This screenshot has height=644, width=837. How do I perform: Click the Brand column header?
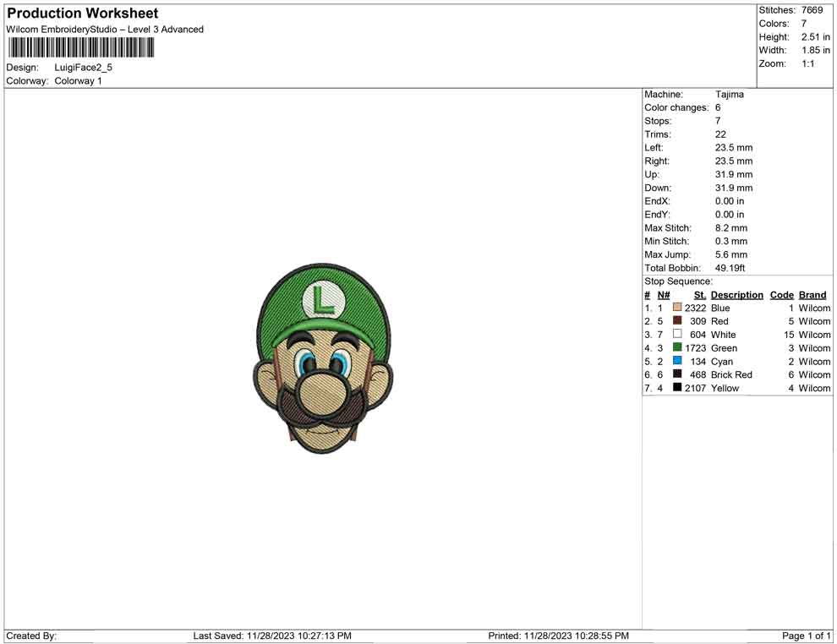812,295
